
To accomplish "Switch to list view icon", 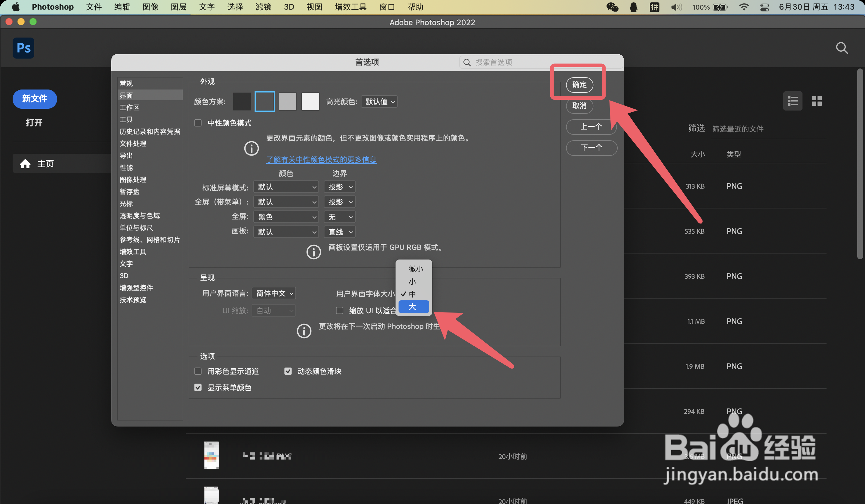I will [x=792, y=101].
